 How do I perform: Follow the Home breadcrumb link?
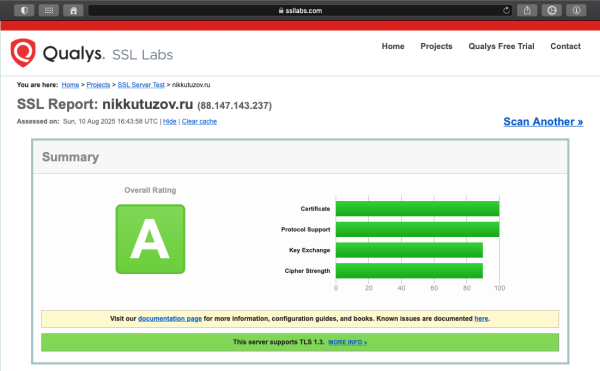70,85
